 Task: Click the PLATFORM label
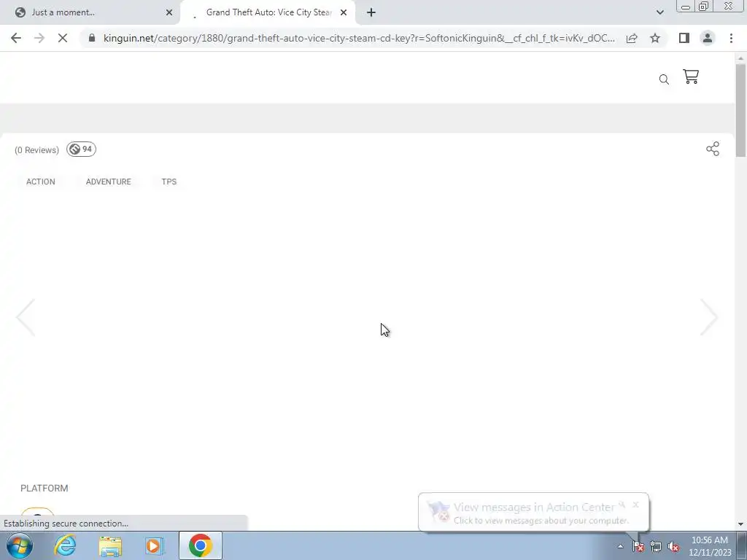point(44,488)
